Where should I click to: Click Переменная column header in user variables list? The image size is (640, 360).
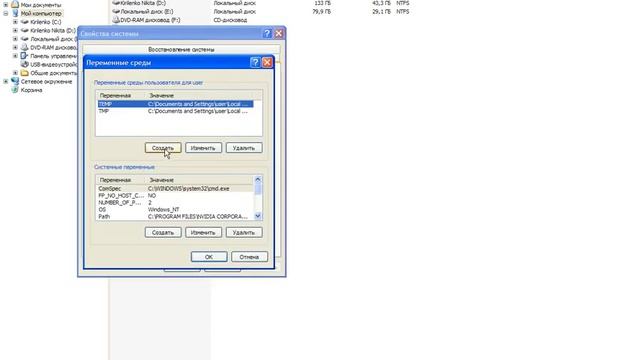(x=121, y=96)
